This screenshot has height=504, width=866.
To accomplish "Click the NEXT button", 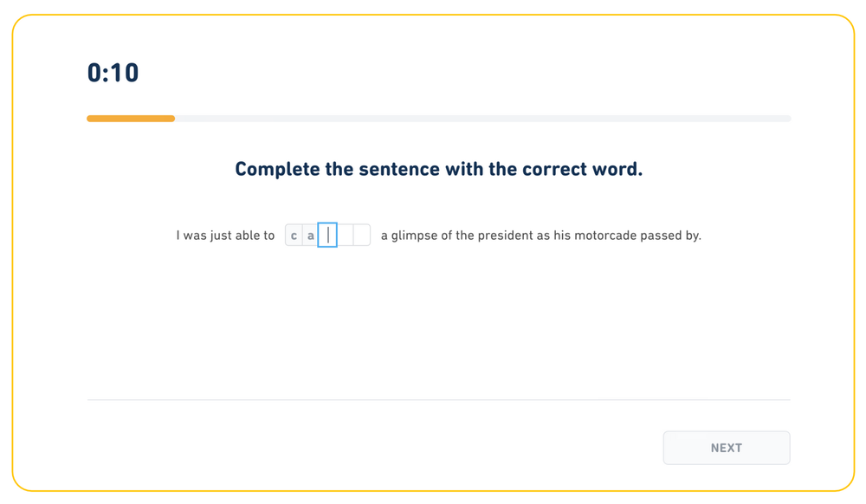I will [726, 447].
